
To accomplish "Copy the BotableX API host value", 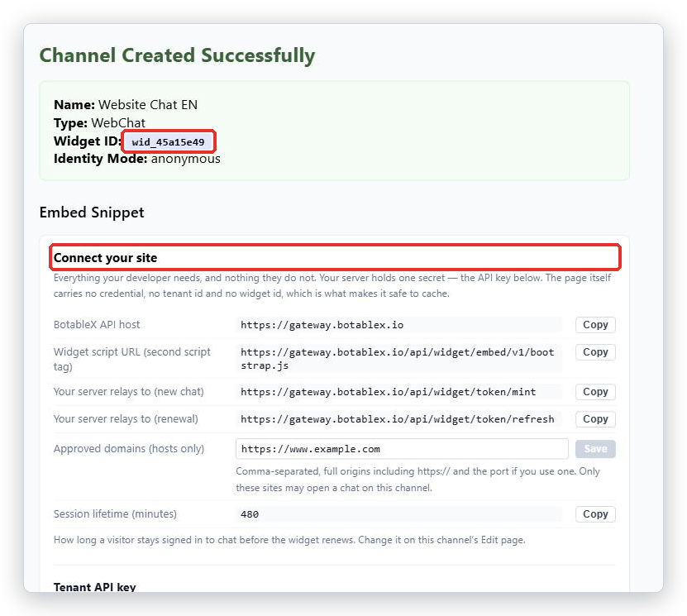I will click(x=595, y=325).
